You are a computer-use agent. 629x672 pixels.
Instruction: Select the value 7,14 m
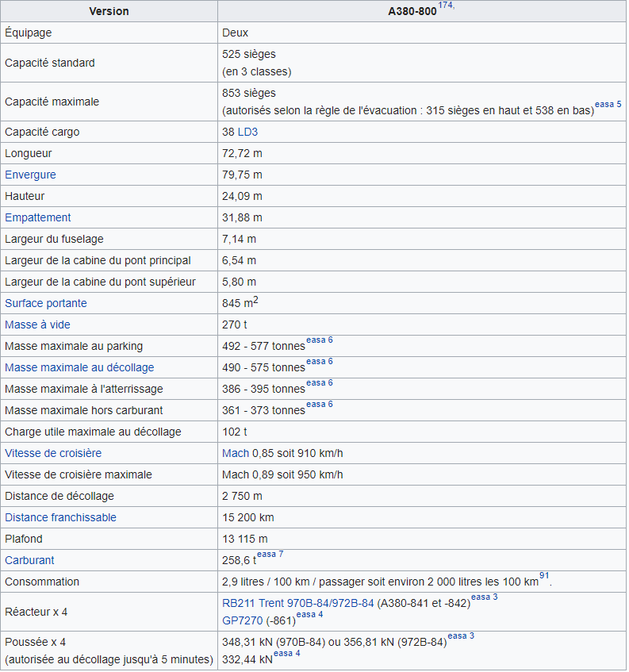[239, 239]
